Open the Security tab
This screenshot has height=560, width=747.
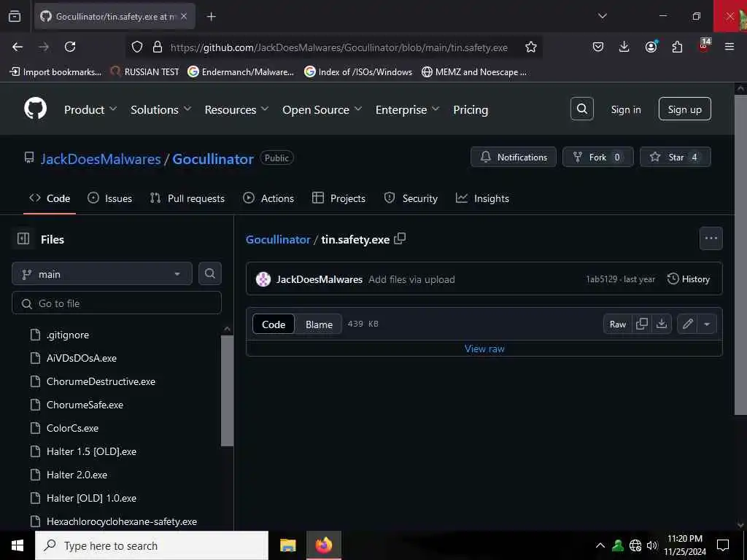point(411,198)
